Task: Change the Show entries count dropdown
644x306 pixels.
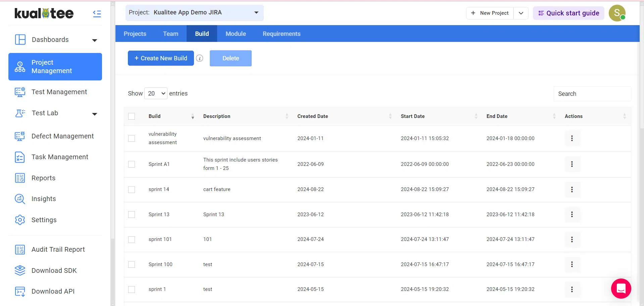Action: (x=156, y=94)
